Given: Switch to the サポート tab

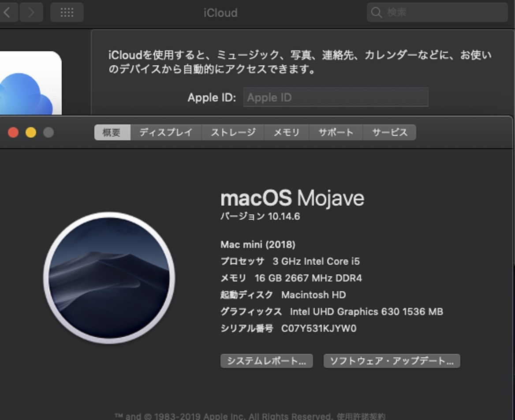Looking at the screenshot, I should [336, 132].
